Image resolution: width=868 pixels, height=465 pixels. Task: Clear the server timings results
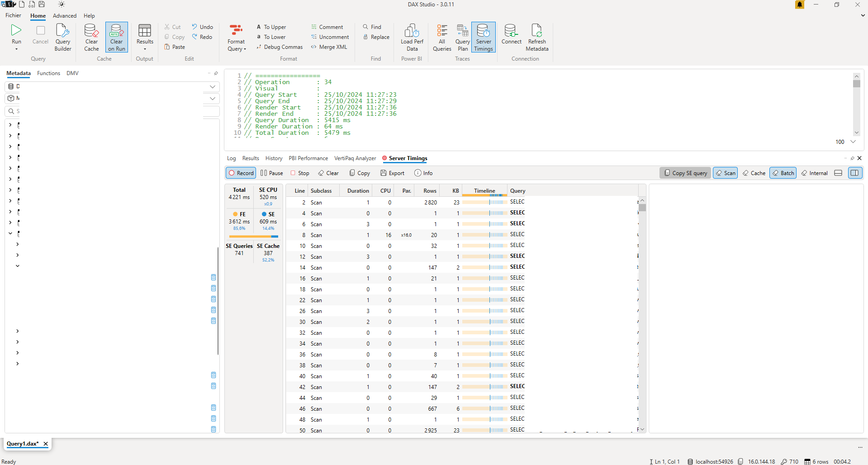click(x=328, y=173)
